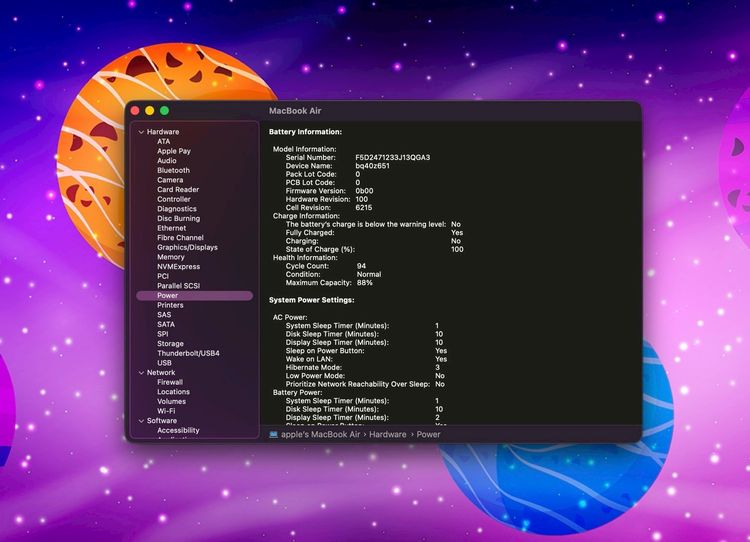Image resolution: width=750 pixels, height=542 pixels.
Task: Collapse the Software section chevron
Action: click(141, 421)
